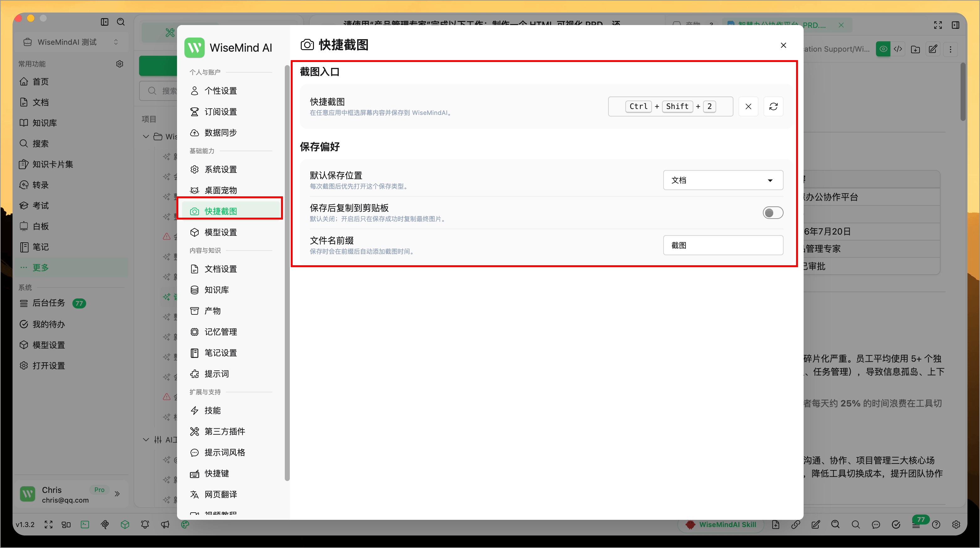Click the fullscreen expand icon at top right
980x548 pixels.
click(938, 25)
